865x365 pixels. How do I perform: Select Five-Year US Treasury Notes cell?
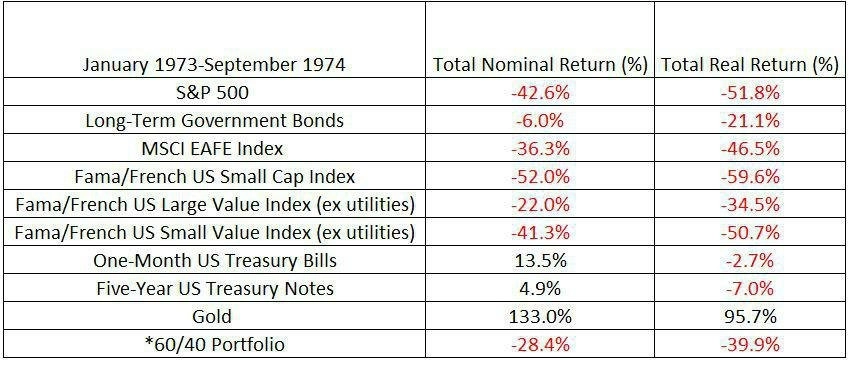[x=214, y=288]
